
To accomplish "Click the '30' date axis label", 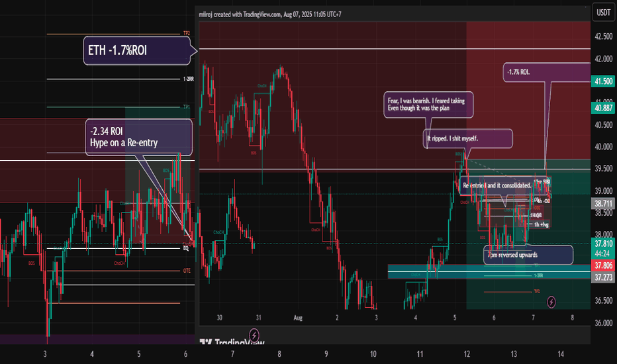I will 220,318.
